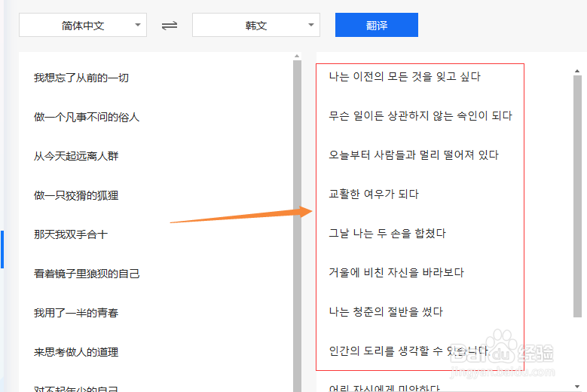The width and height of the screenshot is (587, 392).
Task: Click Korean line 오늘부터 사람들과 멀리 떨어져 있다
Action: tap(414, 155)
